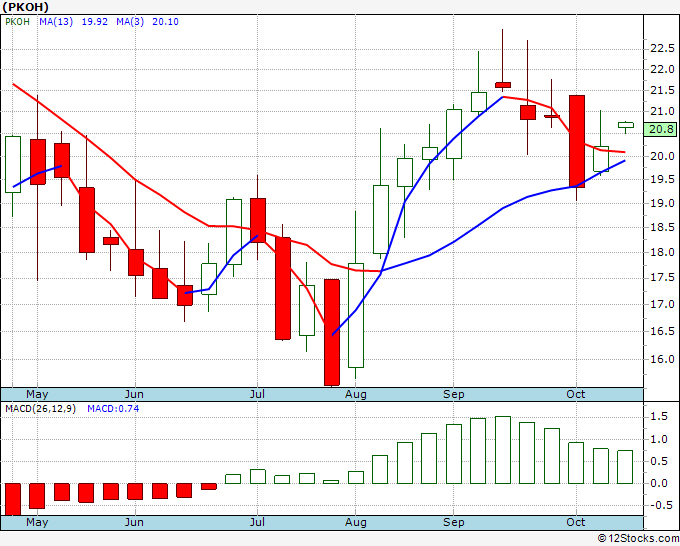Select the PKOH legend label
Viewport: 680px width, 546px height.
(x=17, y=22)
